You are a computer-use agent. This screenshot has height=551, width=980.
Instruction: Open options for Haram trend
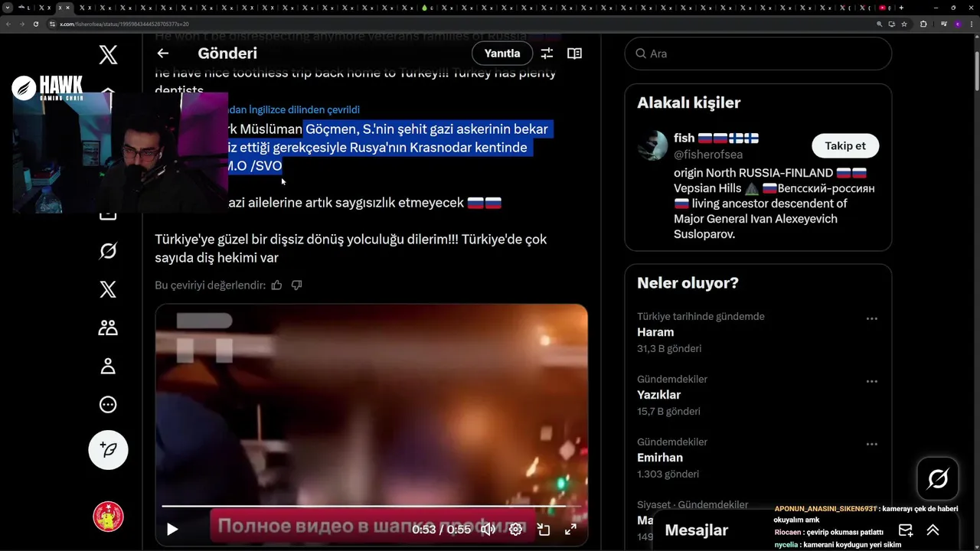point(871,318)
